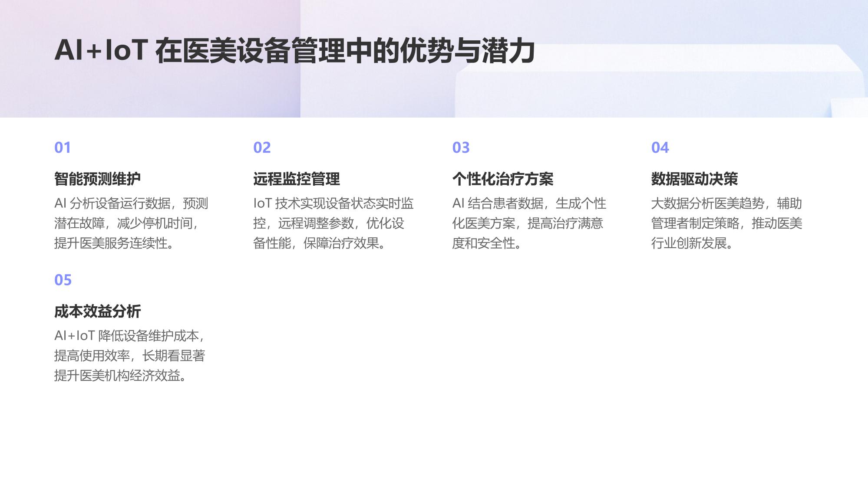Click the heading 个性化治疗方案
This screenshot has height=488, width=868.
point(503,179)
